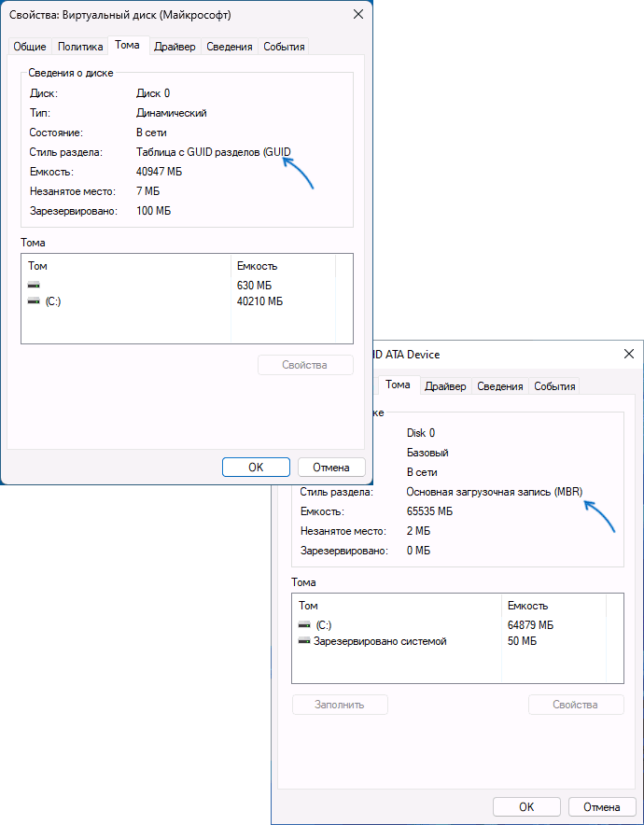Select the 50 МБ capacity cell
Image resolution: width=644 pixels, height=825 pixels.
(x=522, y=642)
